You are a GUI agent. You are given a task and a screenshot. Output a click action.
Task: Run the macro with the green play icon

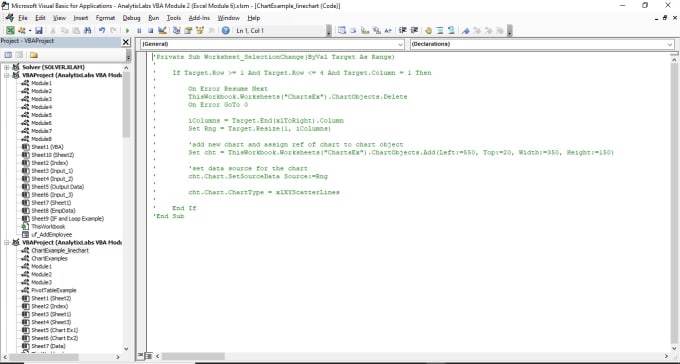(127, 30)
